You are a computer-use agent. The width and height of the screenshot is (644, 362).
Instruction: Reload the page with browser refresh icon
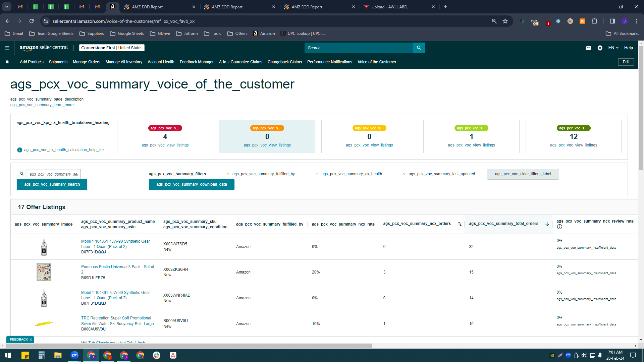pyautogui.click(x=32, y=21)
